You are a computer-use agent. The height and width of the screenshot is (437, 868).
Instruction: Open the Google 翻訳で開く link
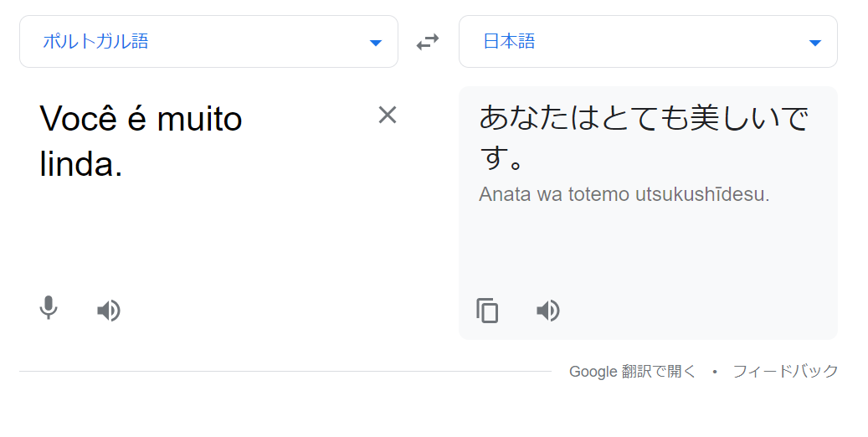coord(632,371)
